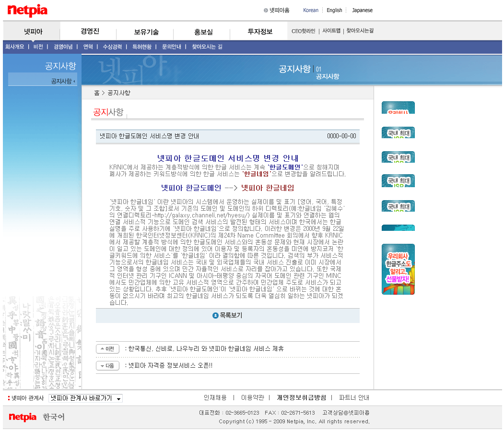
Task: Switch site language to English
Action: 334,10
